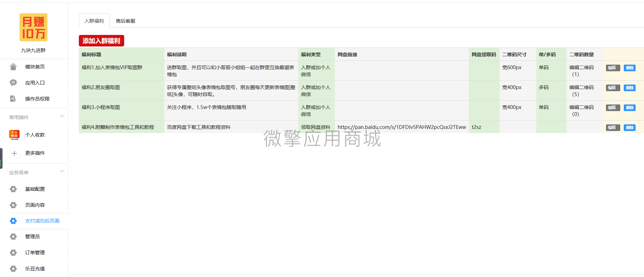Click 关注小程序,1.5w个表情包随取随用 description

[x=207, y=107]
